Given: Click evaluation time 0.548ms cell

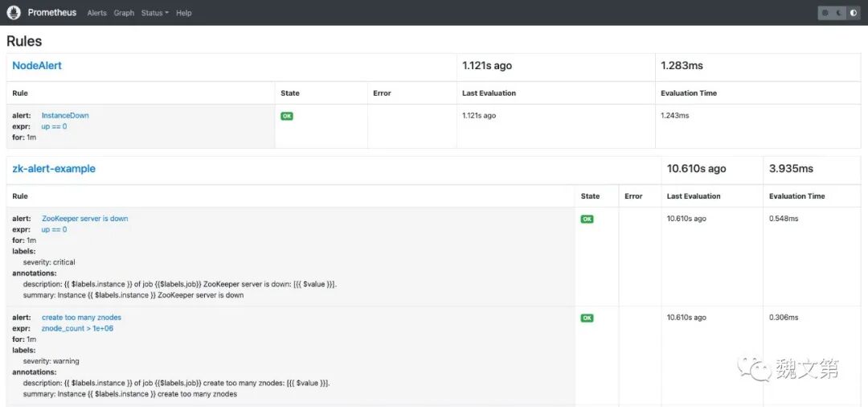Looking at the screenshot, I should click(784, 219).
